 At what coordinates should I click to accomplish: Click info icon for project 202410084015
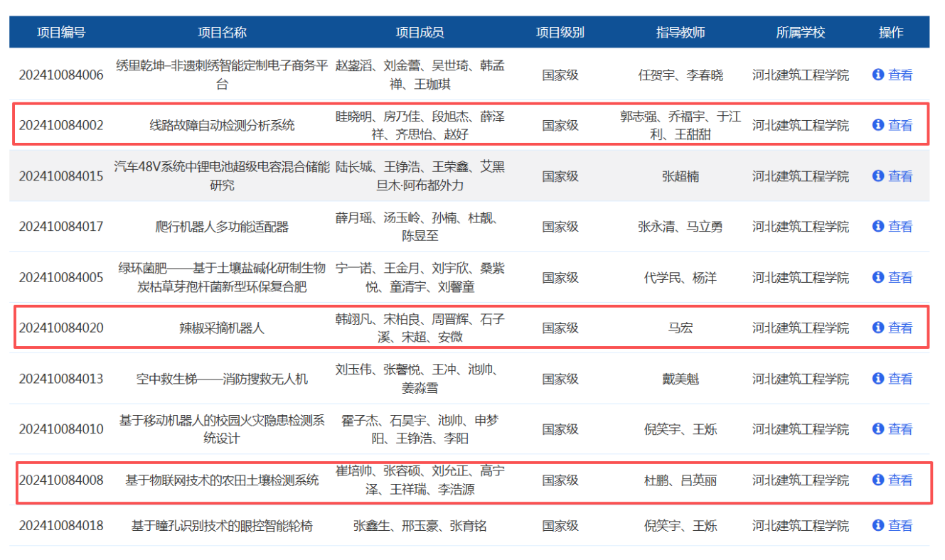pyautogui.click(x=878, y=176)
